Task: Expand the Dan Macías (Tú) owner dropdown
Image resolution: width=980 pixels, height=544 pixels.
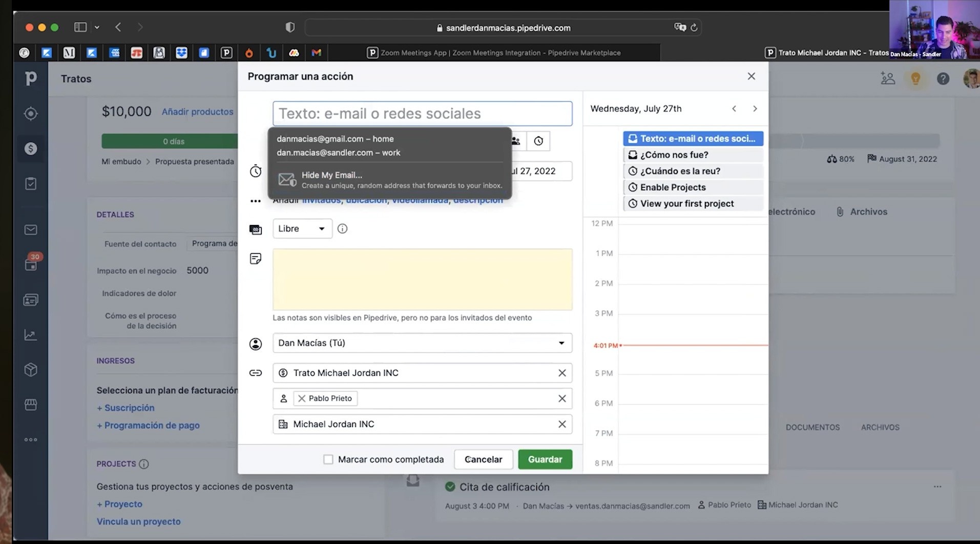Action: coord(422,343)
